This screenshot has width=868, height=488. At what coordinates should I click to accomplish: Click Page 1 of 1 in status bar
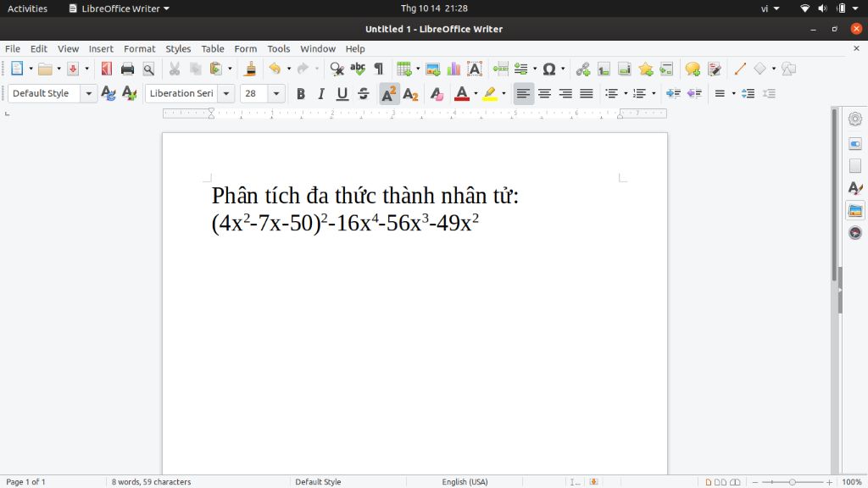tap(25, 482)
